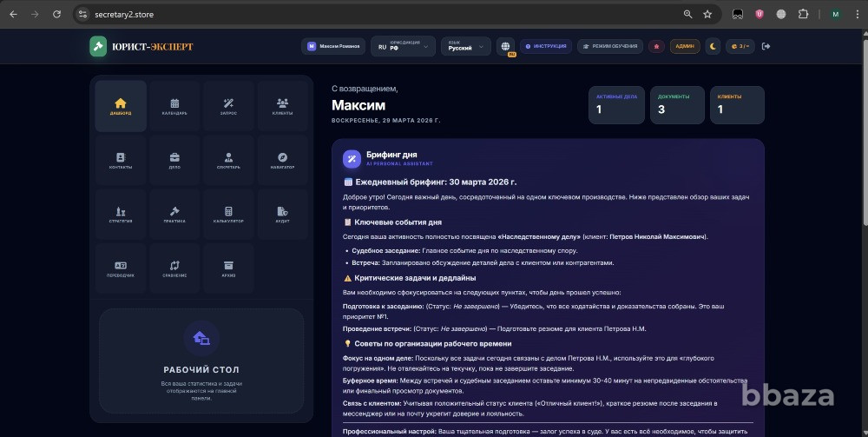The height and width of the screenshot is (437, 868).
Task: Open Максим Романов profile button
Action: pos(333,47)
